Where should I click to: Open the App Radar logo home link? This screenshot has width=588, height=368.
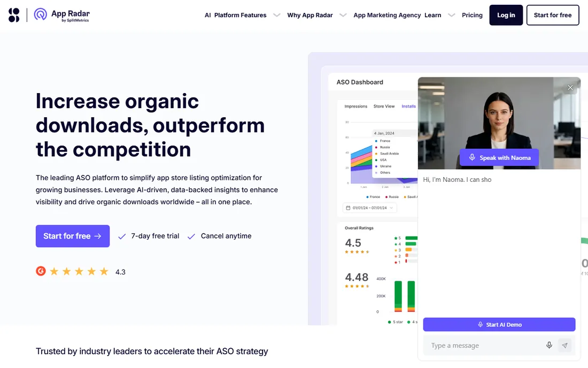[x=62, y=15]
